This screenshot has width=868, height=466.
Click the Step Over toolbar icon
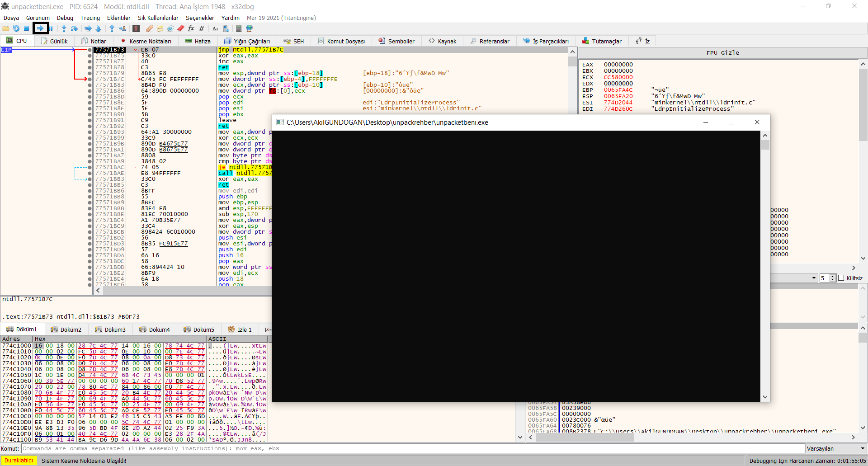(x=75, y=28)
